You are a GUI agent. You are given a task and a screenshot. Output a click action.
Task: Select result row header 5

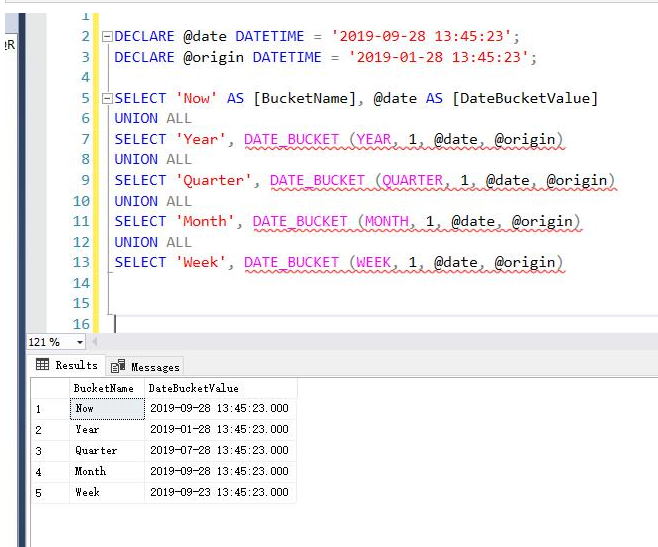click(x=50, y=492)
